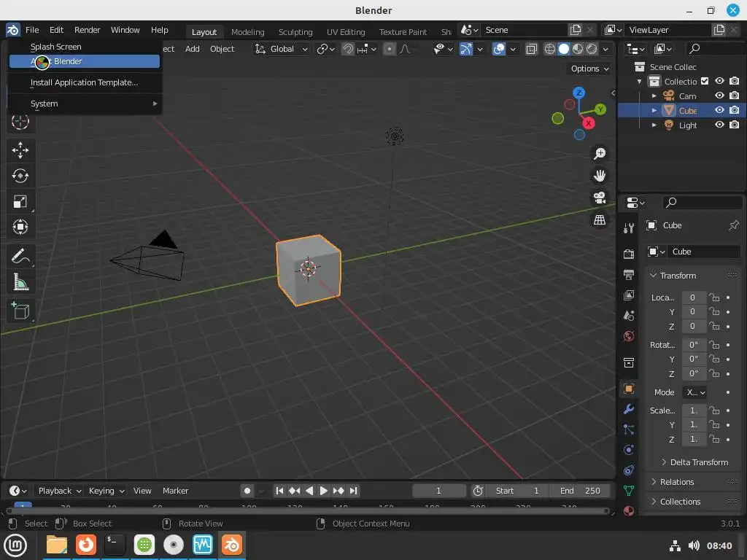Image resolution: width=747 pixels, height=560 pixels.
Task: Select the Rotate tool
Action: point(20,176)
